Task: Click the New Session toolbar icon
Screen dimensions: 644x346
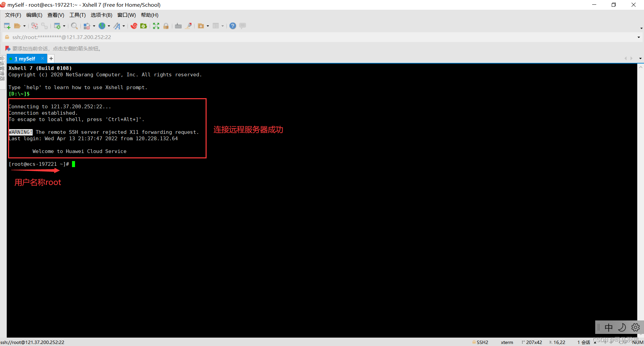Action: [7, 26]
